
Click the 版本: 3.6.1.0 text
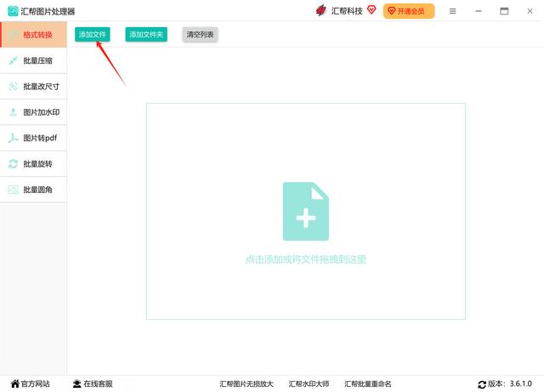(x=510, y=383)
